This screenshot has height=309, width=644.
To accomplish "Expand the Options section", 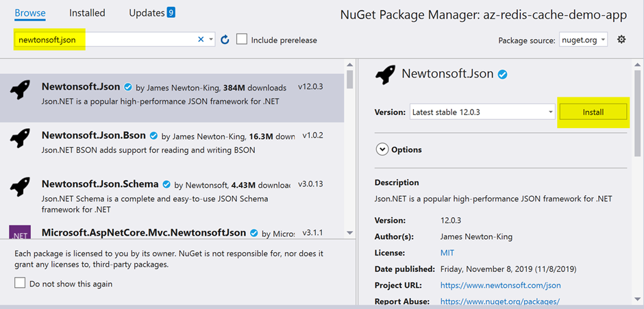I will tap(382, 149).
